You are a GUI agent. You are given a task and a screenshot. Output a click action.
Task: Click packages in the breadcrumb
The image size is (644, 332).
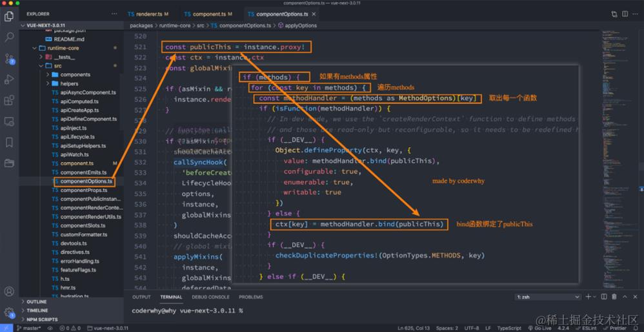pos(141,25)
